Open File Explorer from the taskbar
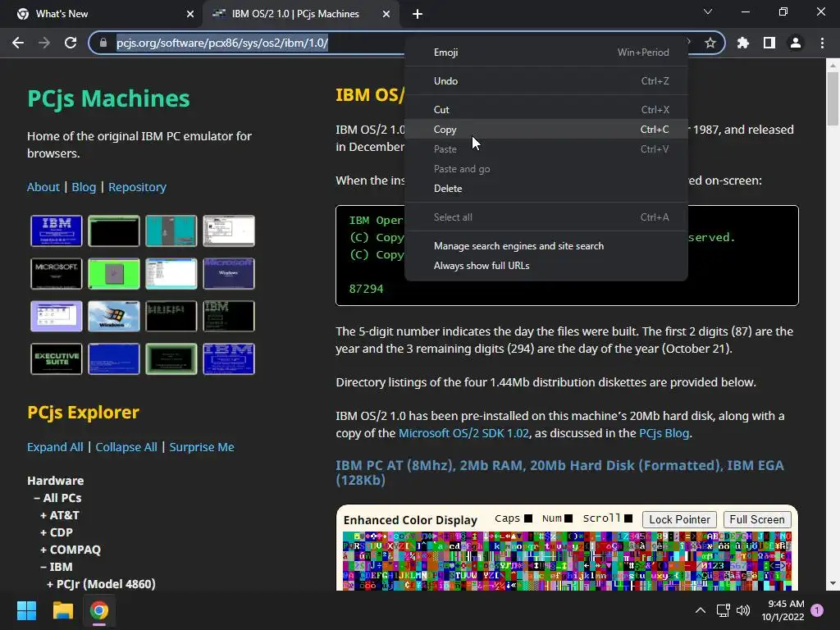 tap(62, 610)
